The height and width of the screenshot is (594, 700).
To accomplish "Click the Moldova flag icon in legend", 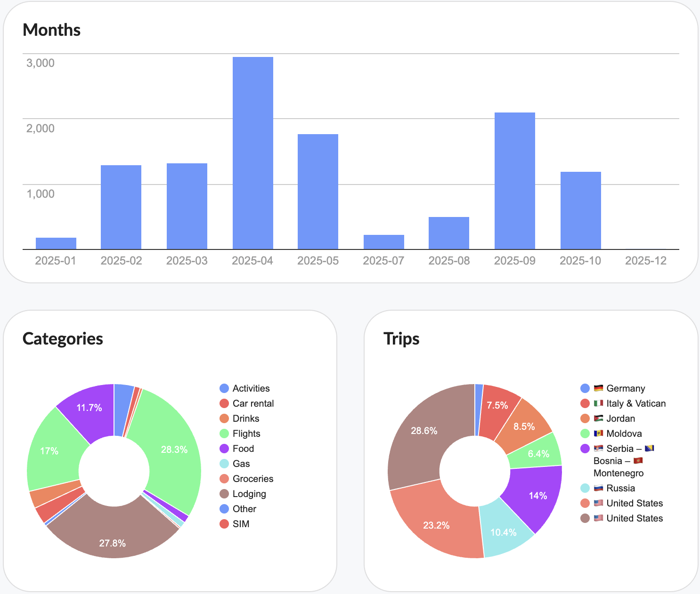I will tap(598, 433).
